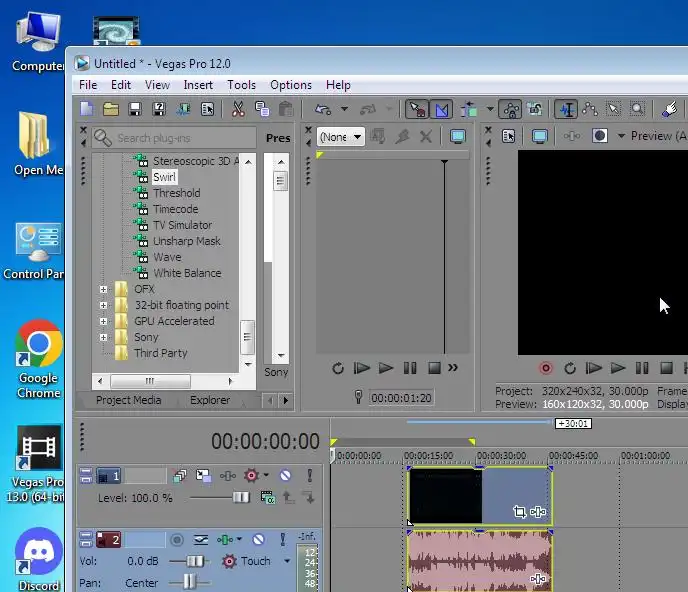Click the New project icon in toolbar
The height and width of the screenshot is (592, 688).
[x=86, y=108]
